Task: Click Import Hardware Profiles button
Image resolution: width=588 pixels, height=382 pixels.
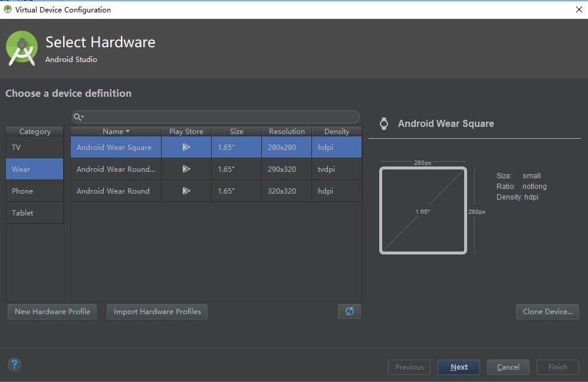Action: coord(157,312)
